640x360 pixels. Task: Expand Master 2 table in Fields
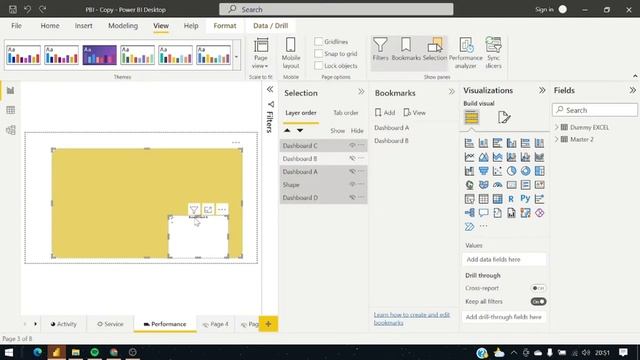coord(556,139)
